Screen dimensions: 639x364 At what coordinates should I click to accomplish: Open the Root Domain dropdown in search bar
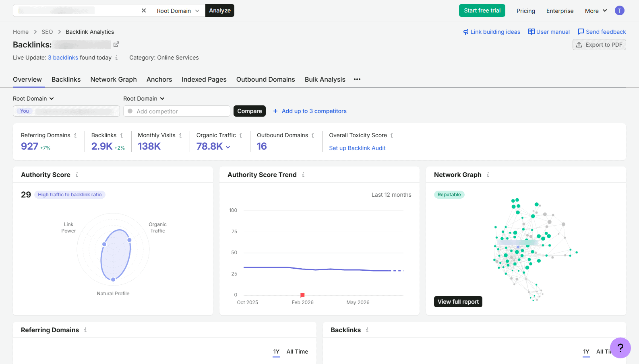click(x=178, y=10)
